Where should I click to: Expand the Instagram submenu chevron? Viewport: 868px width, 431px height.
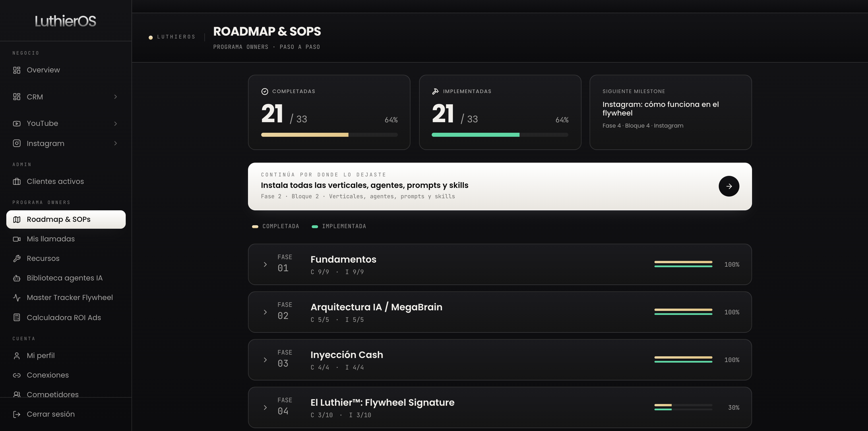click(116, 143)
